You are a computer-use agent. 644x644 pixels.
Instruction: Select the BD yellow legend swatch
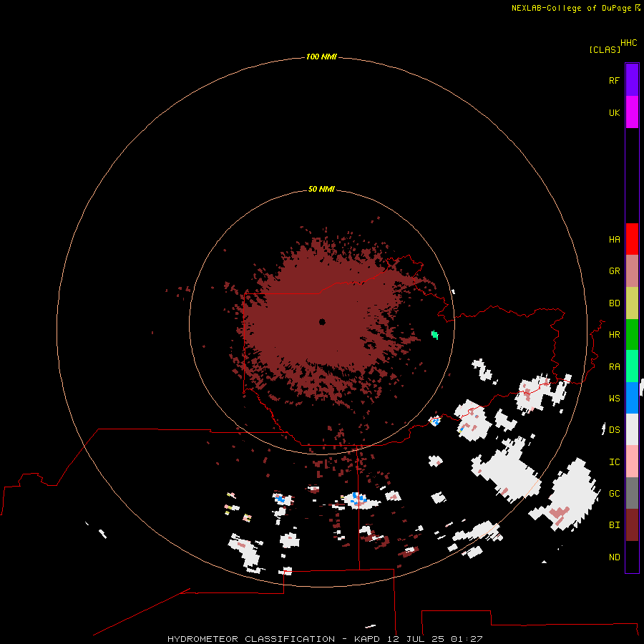632,303
